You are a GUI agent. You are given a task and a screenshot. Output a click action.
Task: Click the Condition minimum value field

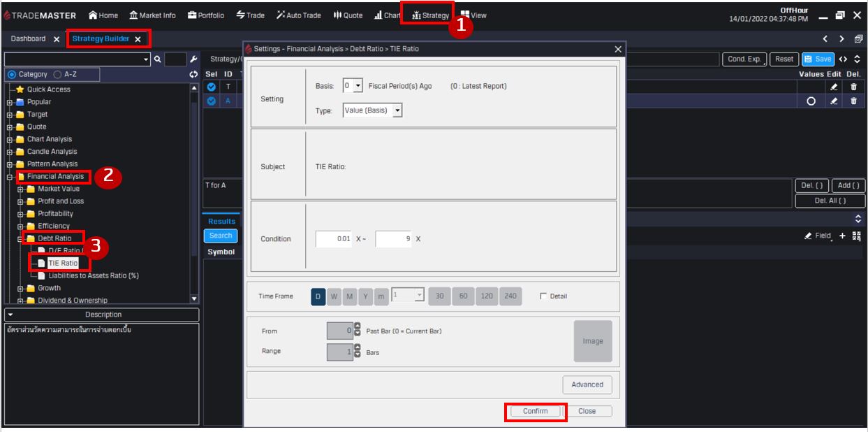pyautogui.click(x=334, y=239)
